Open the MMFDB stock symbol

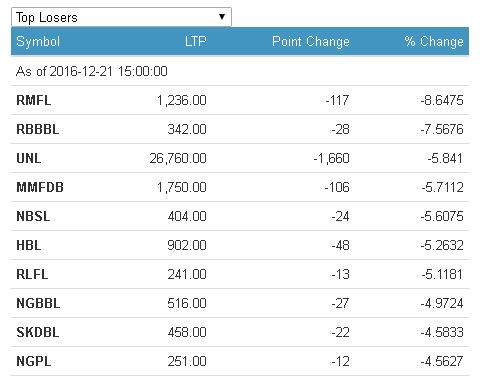[x=40, y=187]
